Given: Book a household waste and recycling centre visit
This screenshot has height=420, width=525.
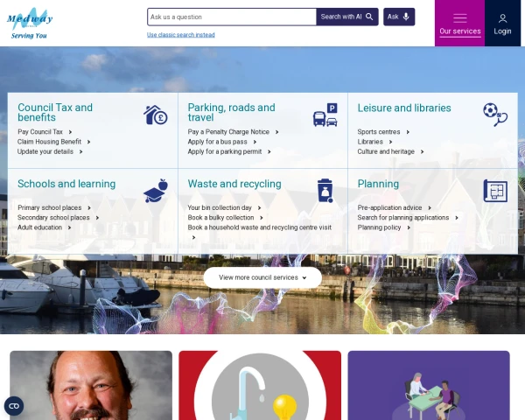Looking at the screenshot, I should click(x=260, y=227).
